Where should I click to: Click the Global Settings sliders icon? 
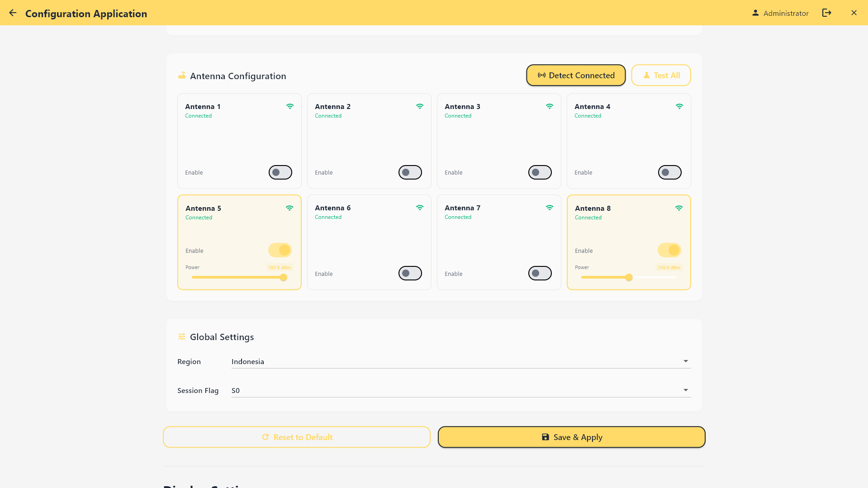(x=182, y=337)
